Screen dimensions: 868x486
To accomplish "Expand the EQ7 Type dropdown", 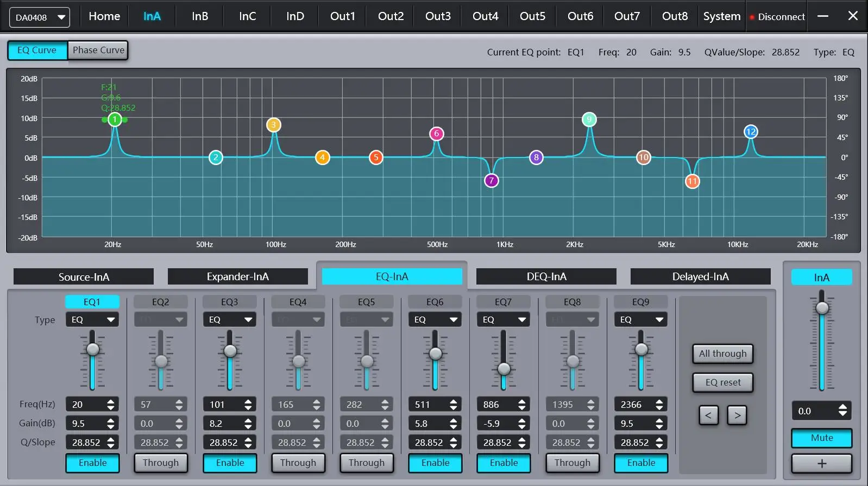I will [503, 320].
